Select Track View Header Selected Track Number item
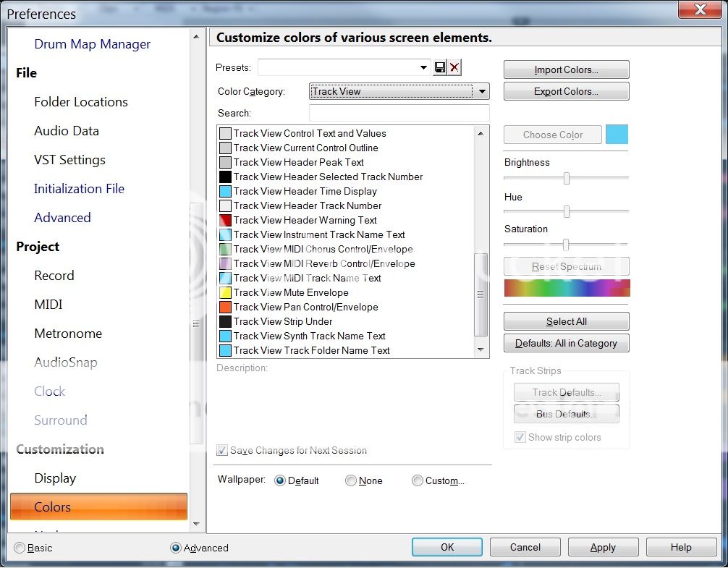 pyautogui.click(x=328, y=177)
